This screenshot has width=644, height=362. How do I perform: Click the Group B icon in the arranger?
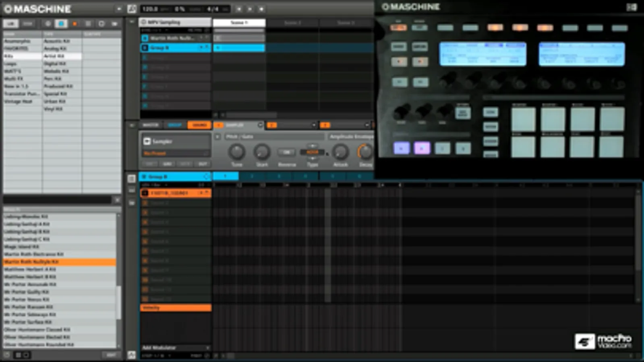[x=145, y=48]
